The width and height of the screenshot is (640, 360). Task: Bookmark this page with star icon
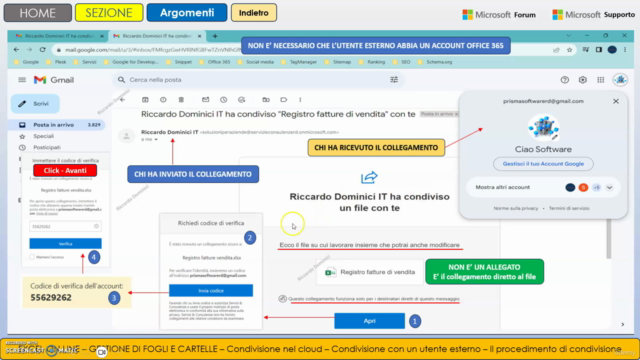[x=569, y=50]
